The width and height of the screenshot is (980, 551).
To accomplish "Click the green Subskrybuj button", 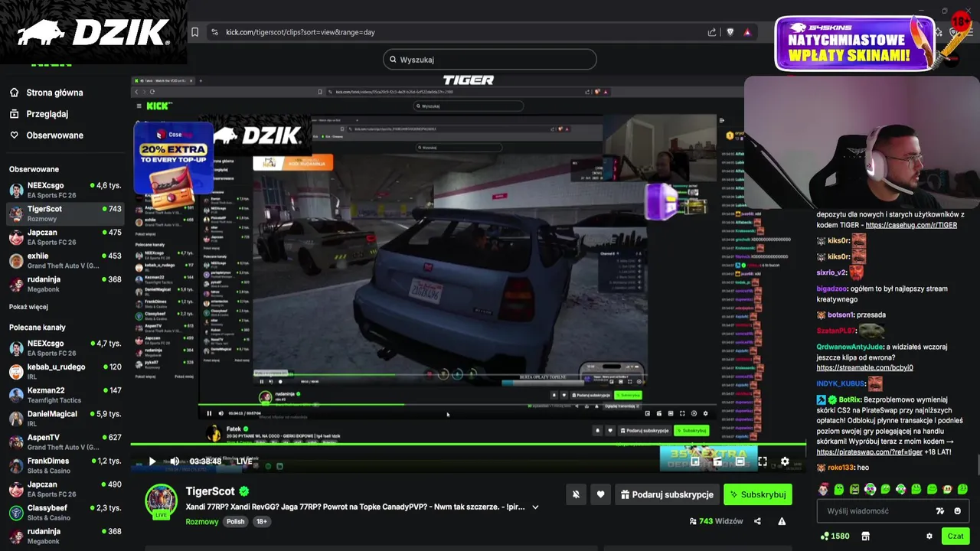I will point(757,494).
